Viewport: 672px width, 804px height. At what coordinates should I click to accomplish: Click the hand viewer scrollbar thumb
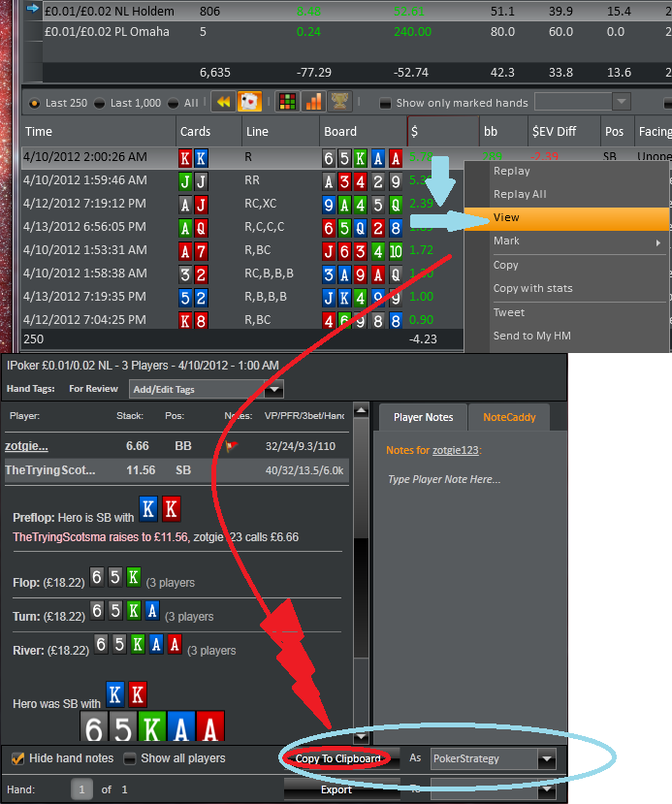coord(361,597)
